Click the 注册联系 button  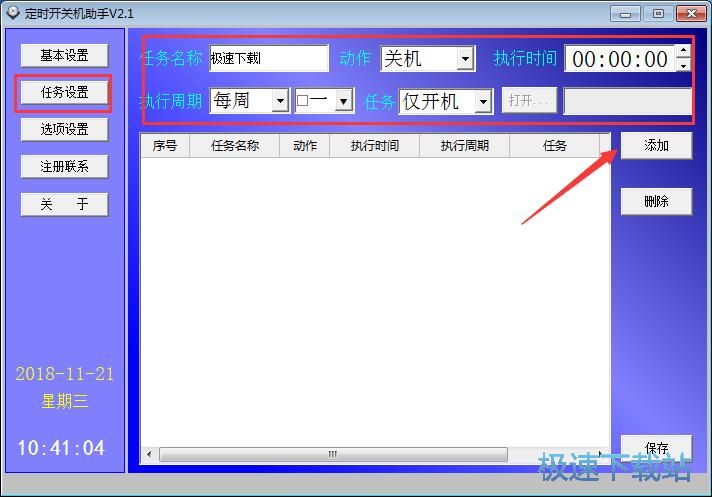(x=64, y=166)
